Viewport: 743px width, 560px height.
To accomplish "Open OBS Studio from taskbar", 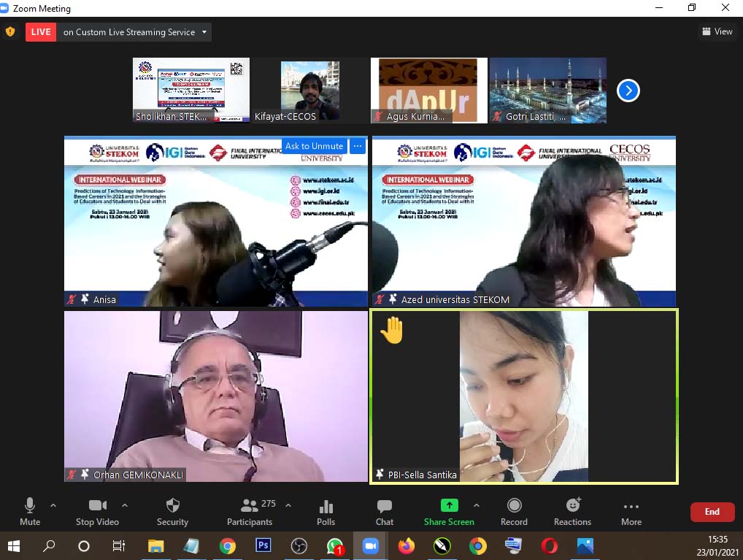I will coord(299,546).
